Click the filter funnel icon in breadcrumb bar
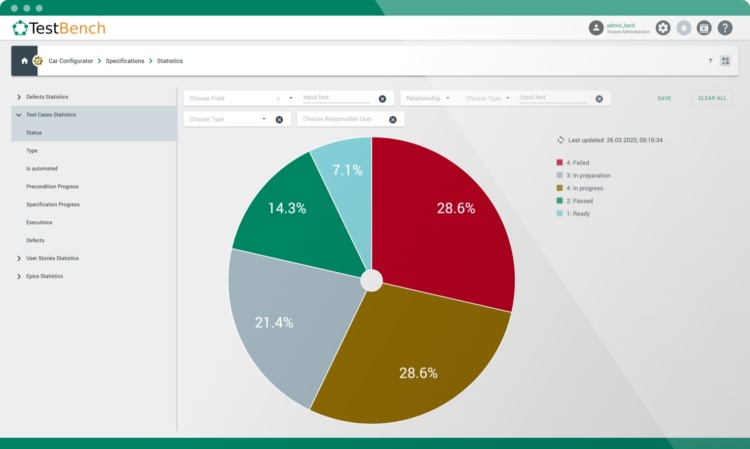This screenshot has width=750, height=449. coord(710,61)
